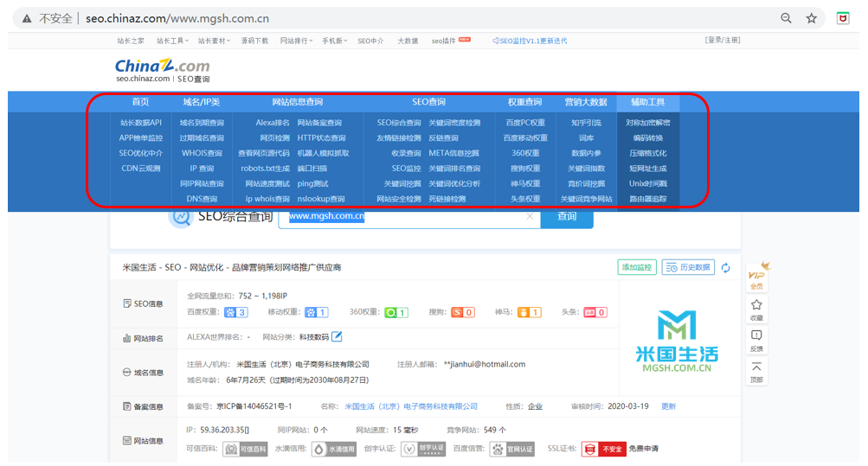Open the 站长之家 top link
Image resolution: width=868 pixels, height=466 pixels.
pyautogui.click(x=131, y=41)
